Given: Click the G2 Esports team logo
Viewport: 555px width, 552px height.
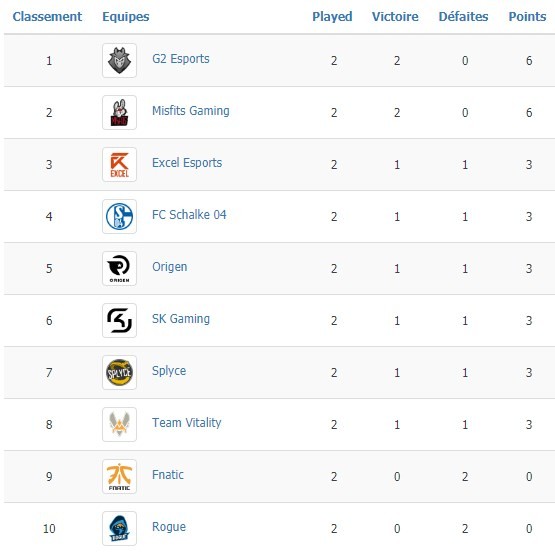Looking at the screenshot, I should click(119, 61).
